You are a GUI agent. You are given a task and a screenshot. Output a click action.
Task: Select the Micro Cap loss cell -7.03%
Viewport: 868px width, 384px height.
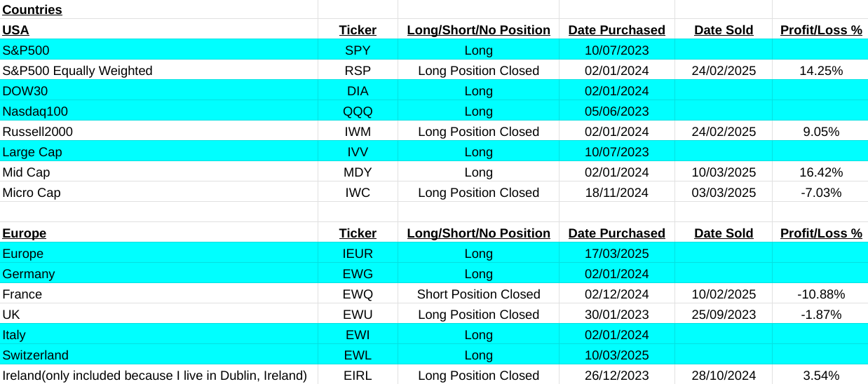[820, 193]
